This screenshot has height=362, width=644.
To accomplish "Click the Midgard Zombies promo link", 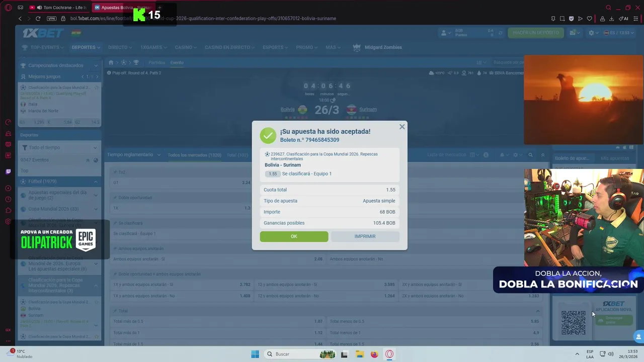I will point(377,47).
